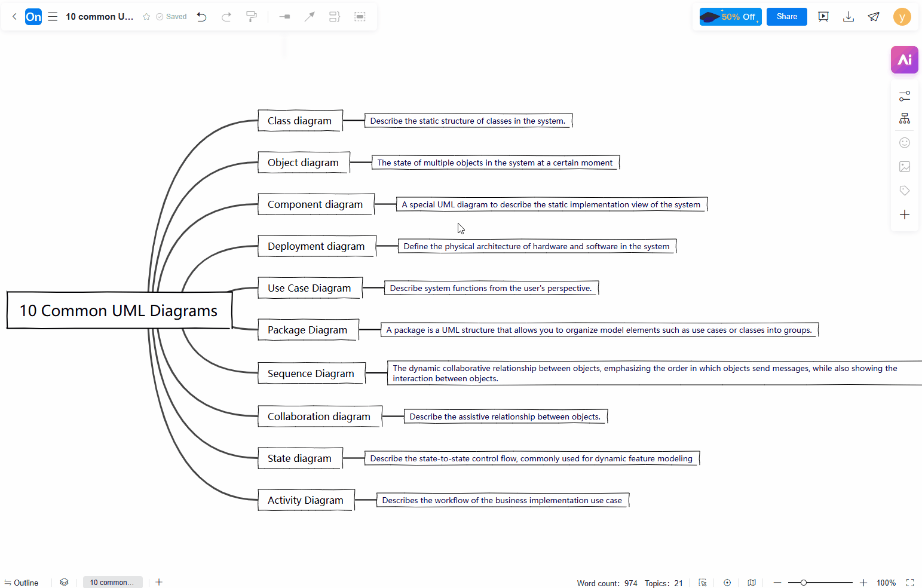922x588 pixels.
Task: Add a relationship line arrow
Action: click(x=310, y=17)
